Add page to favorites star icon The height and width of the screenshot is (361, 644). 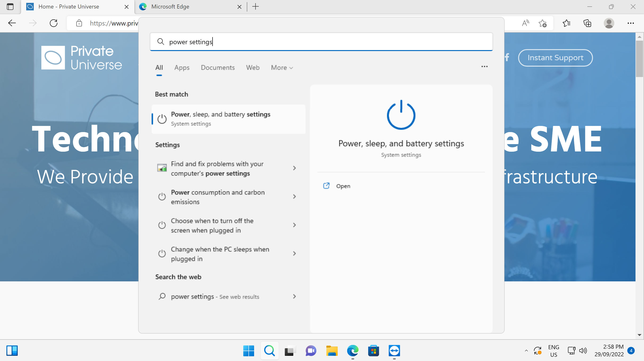[542, 23]
